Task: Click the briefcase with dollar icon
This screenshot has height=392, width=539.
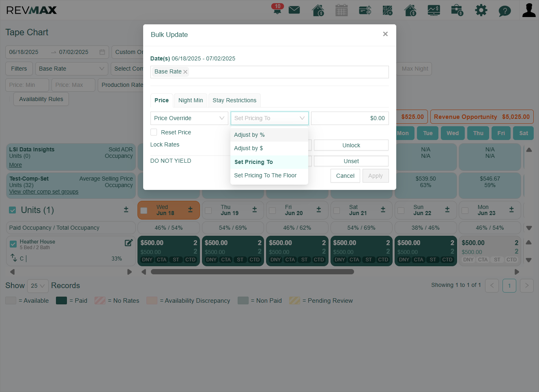Action: [457, 10]
